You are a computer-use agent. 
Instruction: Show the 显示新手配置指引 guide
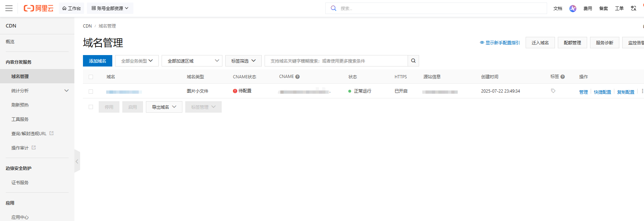[x=500, y=43]
